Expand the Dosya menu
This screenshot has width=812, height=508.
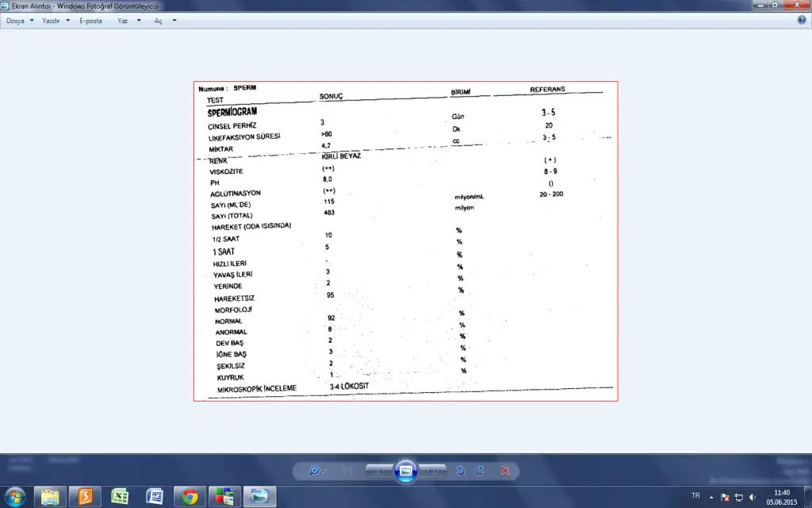tap(20, 21)
